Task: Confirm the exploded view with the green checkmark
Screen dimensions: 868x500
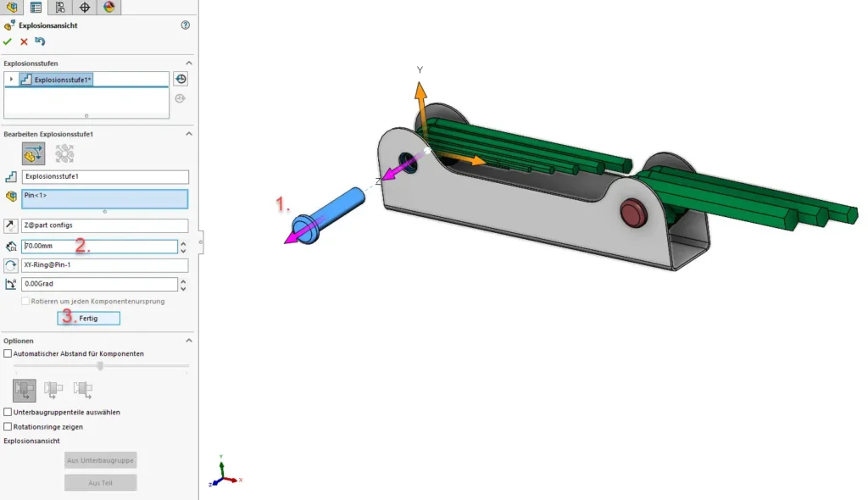Action: point(8,41)
